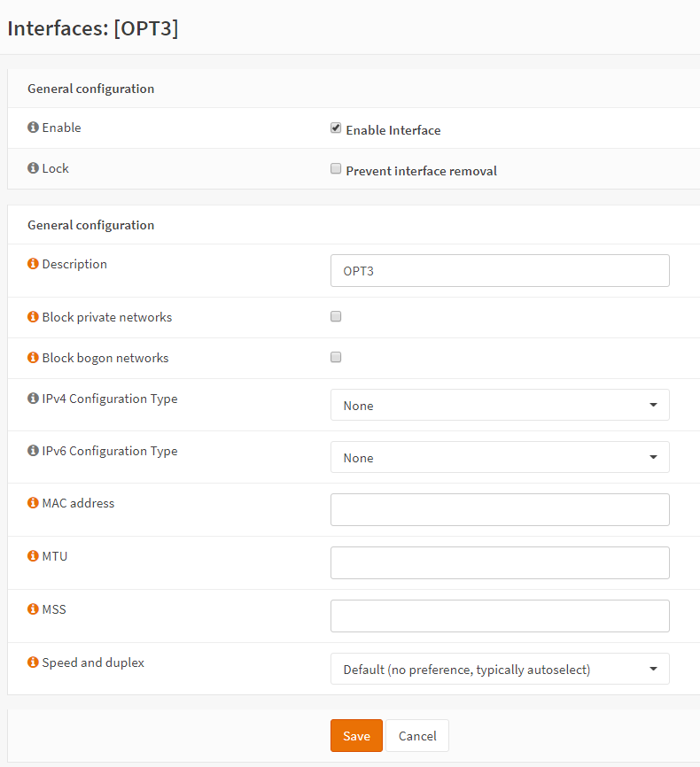Open the Speed and duplex dropdown

click(500, 669)
